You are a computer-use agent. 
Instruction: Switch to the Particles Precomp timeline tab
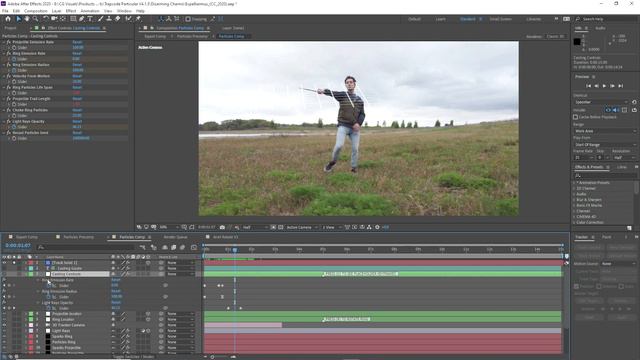[x=78, y=237]
